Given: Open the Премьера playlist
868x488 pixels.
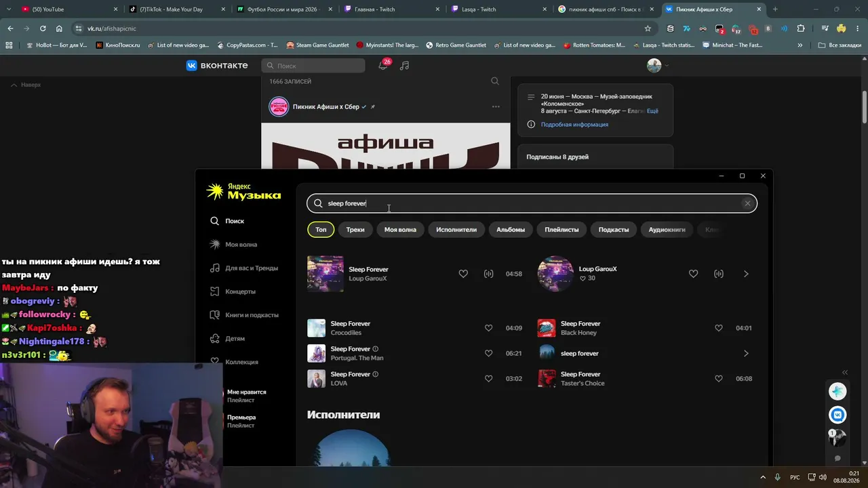Looking at the screenshot, I should (241, 421).
